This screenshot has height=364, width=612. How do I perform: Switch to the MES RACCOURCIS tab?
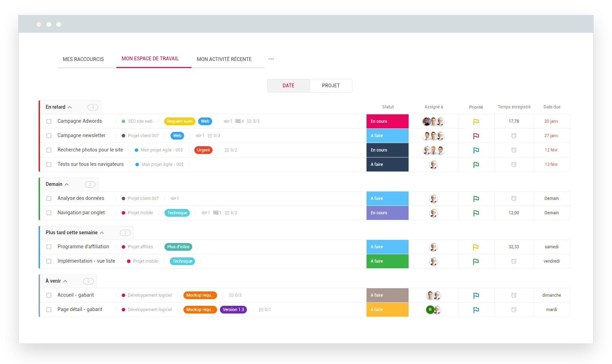pyautogui.click(x=83, y=59)
